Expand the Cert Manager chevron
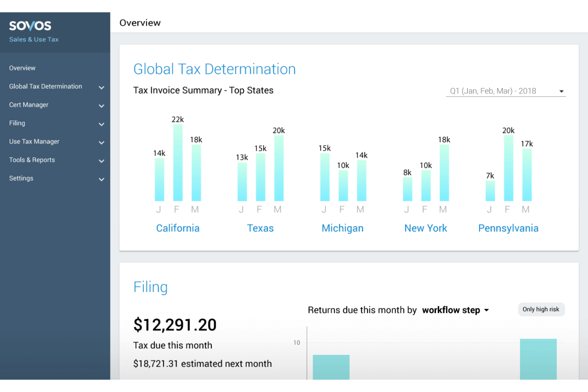The image size is (588, 392). pos(102,106)
